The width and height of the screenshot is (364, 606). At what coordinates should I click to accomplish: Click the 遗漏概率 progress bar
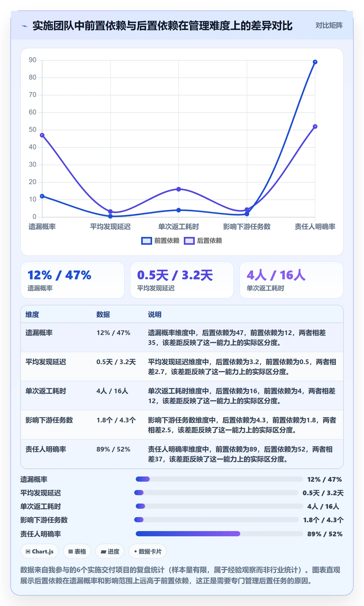219,479
